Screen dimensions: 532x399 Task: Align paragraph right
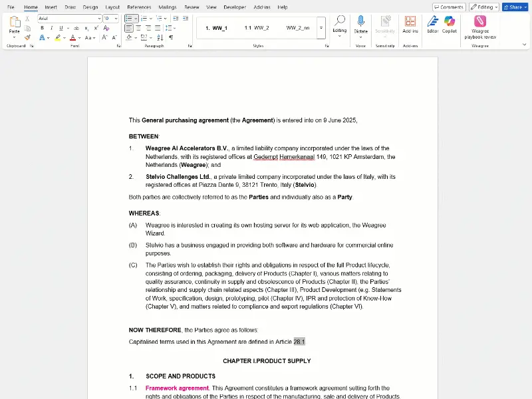148,28
